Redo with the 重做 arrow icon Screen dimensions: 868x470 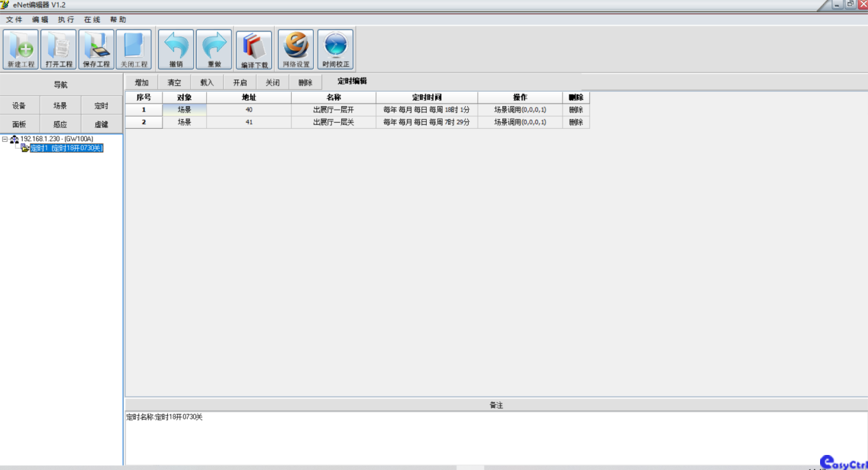tap(214, 49)
